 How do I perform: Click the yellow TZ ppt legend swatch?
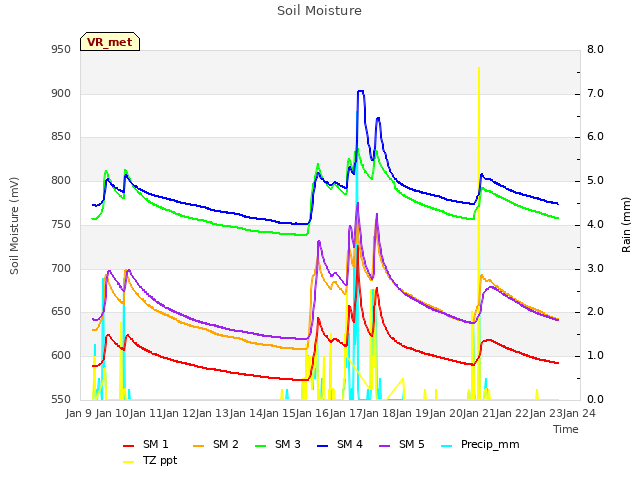pyautogui.click(x=129, y=462)
